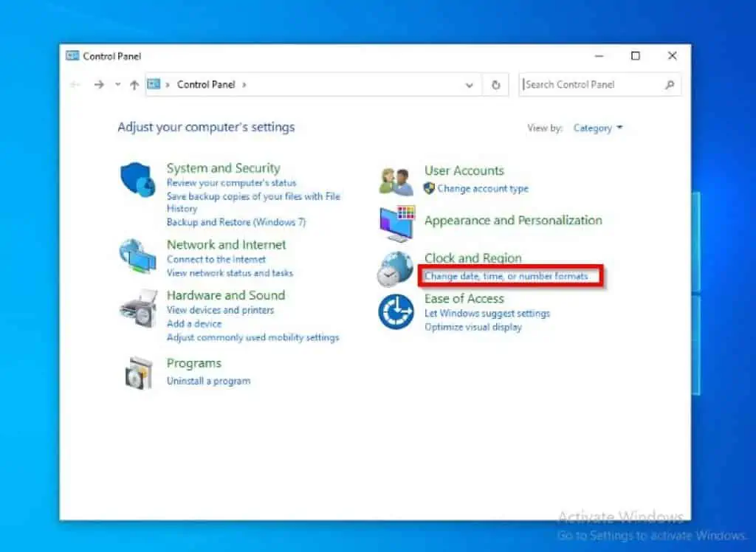This screenshot has width=756, height=552.
Task: Click Change account type
Action: click(x=483, y=188)
